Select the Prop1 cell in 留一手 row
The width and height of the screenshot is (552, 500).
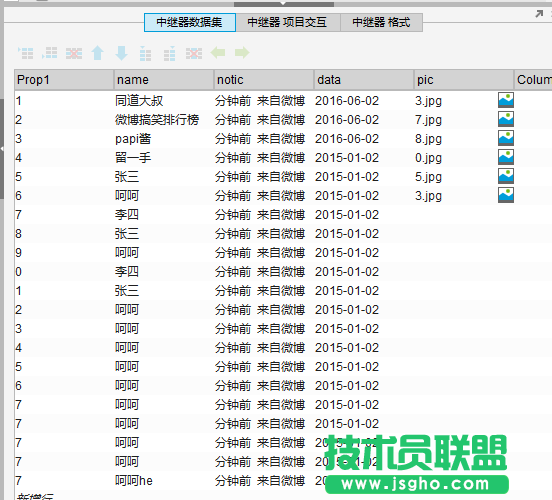(64, 158)
